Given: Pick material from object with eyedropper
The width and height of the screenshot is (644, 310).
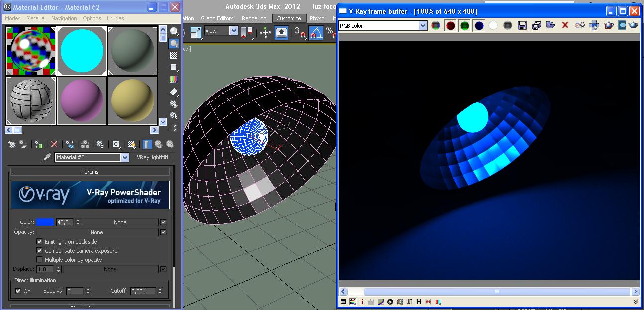Looking at the screenshot, I should tap(47, 157).
